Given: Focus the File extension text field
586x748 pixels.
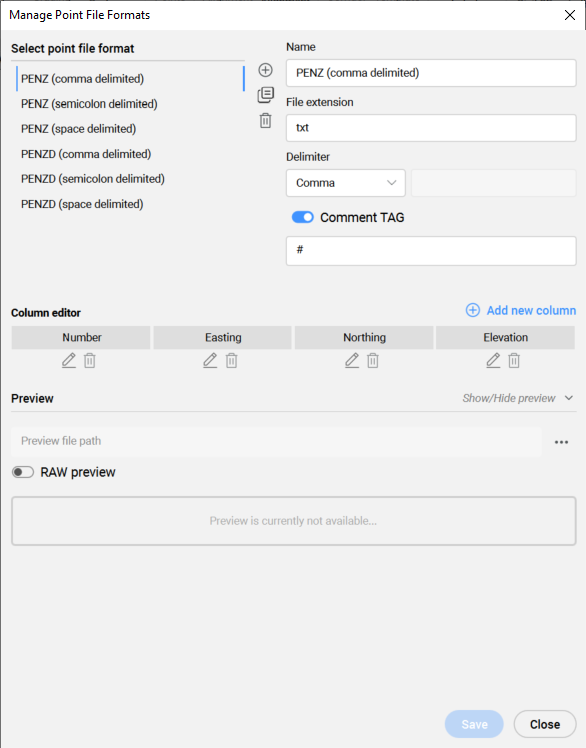Looking at the screenshot, I should pos(431,128).
